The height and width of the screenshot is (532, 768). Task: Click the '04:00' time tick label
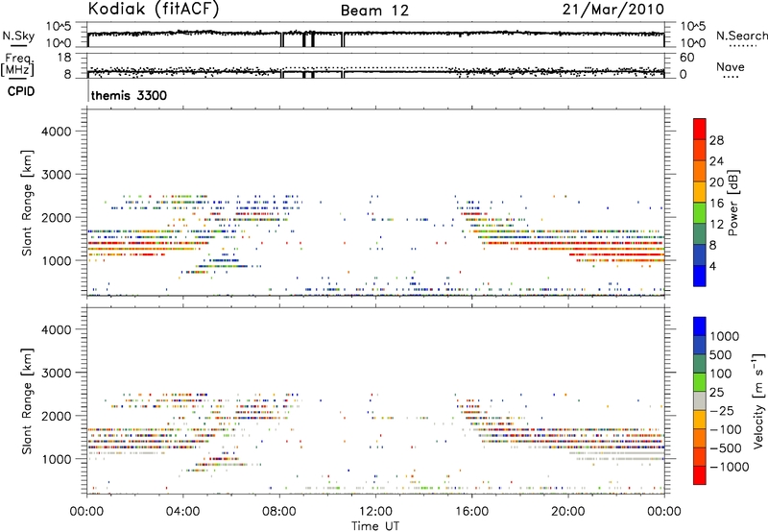coord(182,512)
